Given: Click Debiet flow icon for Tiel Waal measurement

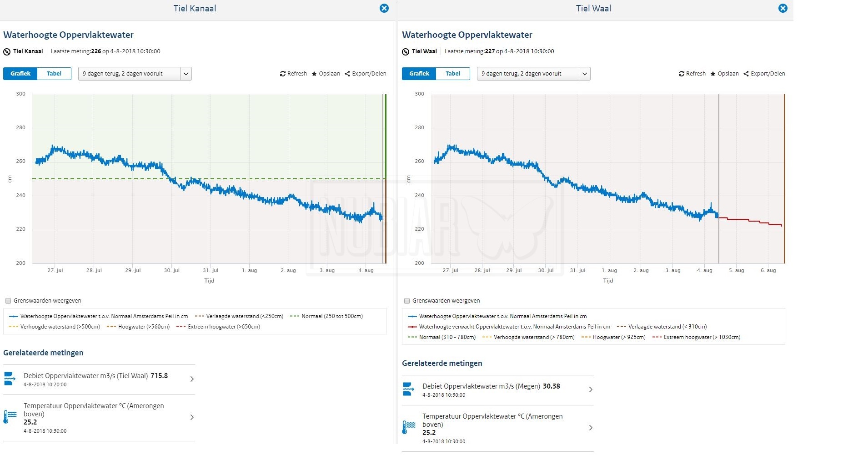Looking at the screenshot, I should pyautogui.click(x=10, y=379).
